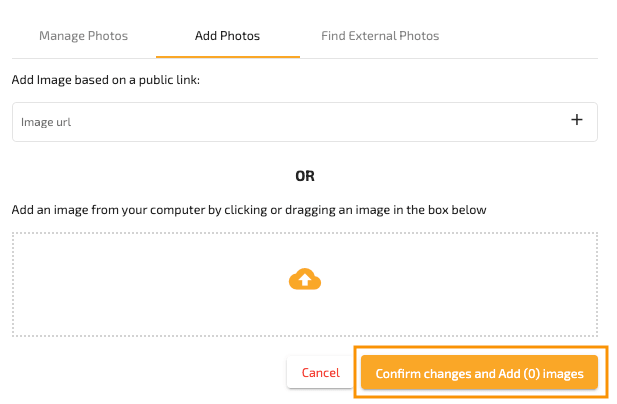Click the word 'Manage' in the first tab

(62, 36)
